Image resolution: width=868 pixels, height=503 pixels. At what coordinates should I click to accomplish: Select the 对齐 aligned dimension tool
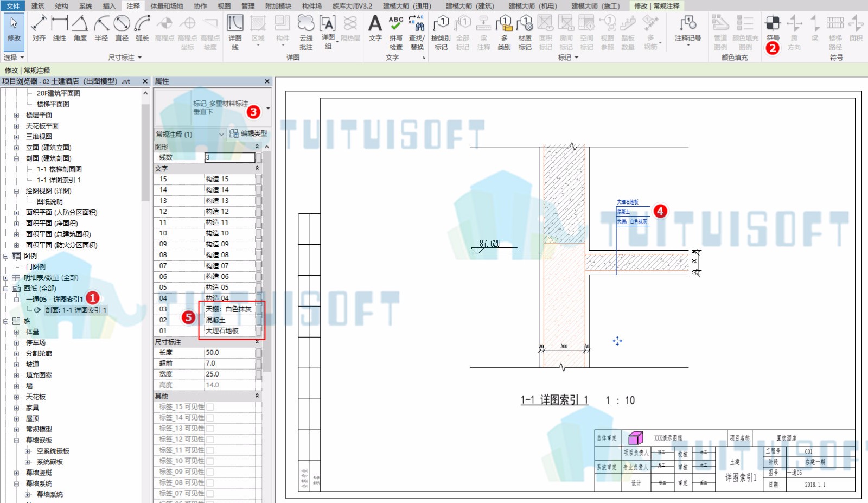pyautogui.click(x=39, y=28)
